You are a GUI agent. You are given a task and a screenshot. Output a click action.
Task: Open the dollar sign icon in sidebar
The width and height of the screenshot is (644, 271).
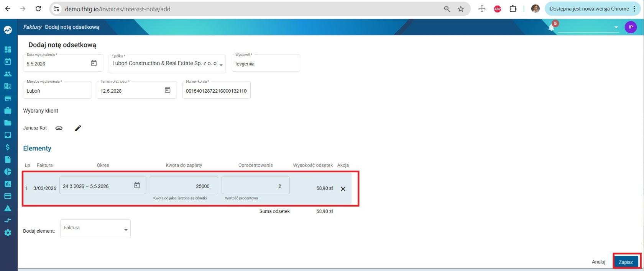[x=8, y=147]
